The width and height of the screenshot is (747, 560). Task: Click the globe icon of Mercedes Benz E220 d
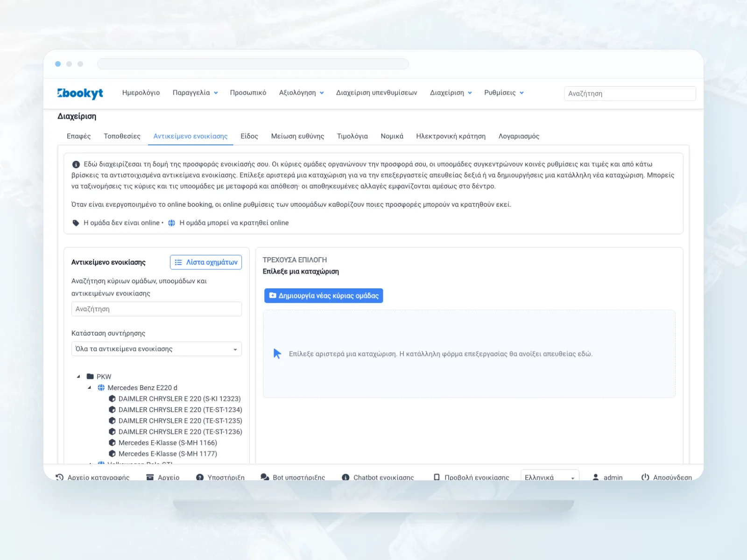point(101,388)
